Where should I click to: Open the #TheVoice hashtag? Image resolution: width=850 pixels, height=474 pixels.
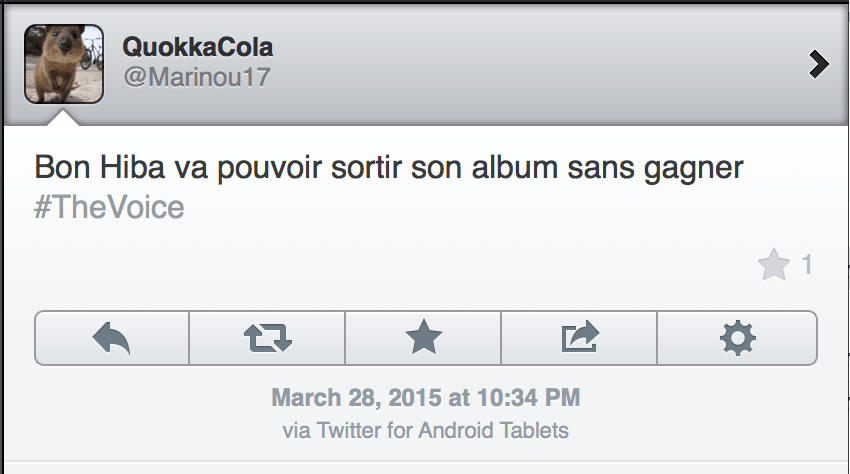[110, 207]
